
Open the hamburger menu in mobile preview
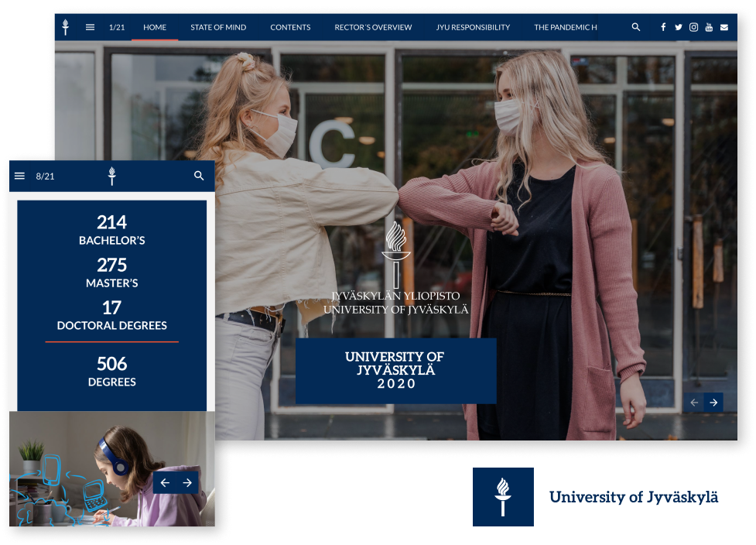coord(20,177)
